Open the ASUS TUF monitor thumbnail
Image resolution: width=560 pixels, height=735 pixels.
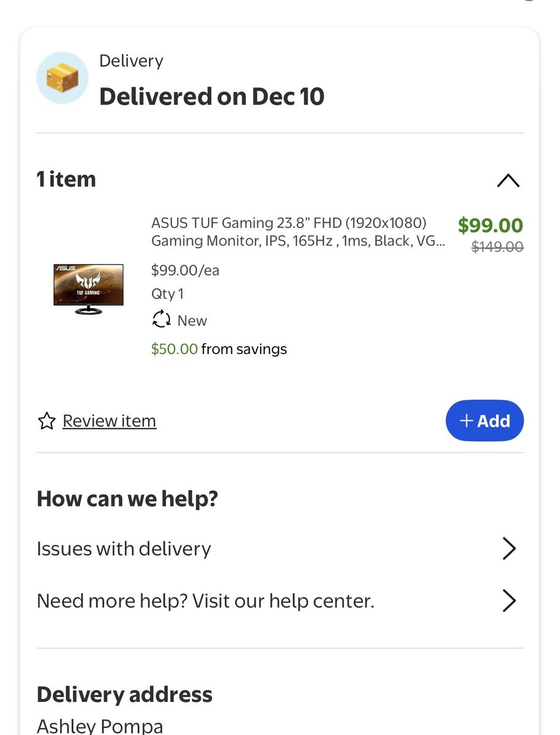(89, 288)
